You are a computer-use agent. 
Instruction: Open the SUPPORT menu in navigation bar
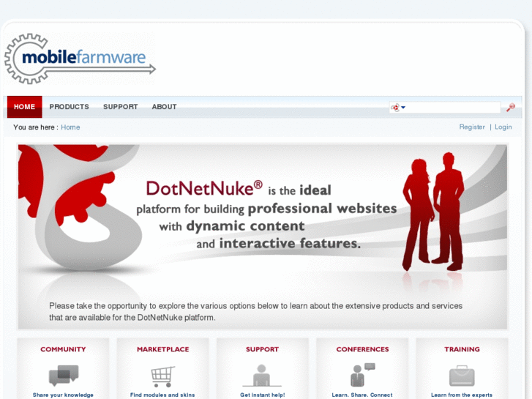tap(121, 107)
